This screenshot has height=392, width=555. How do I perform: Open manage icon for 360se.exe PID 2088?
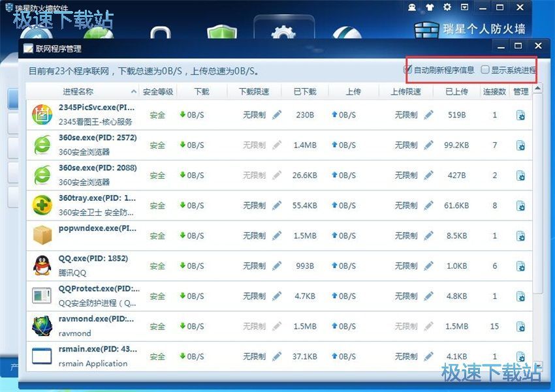point(520,175)
